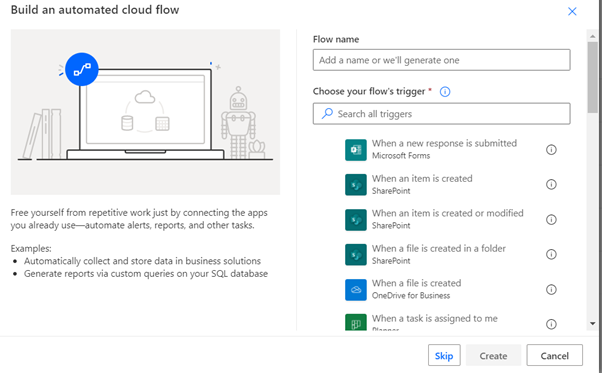Click the laptop illustration image
This screenshot has width=602, height=373.
pyautogui.click(x=145, y=112)
